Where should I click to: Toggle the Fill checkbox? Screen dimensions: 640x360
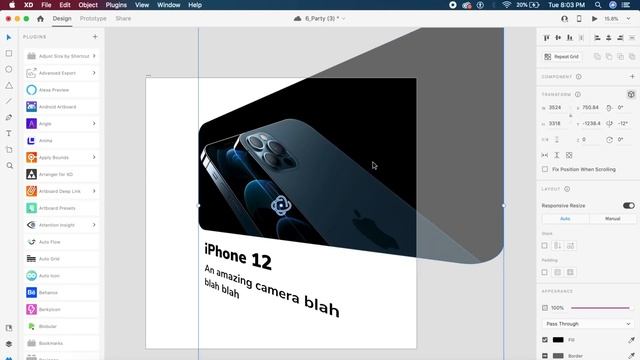point(545,340)
